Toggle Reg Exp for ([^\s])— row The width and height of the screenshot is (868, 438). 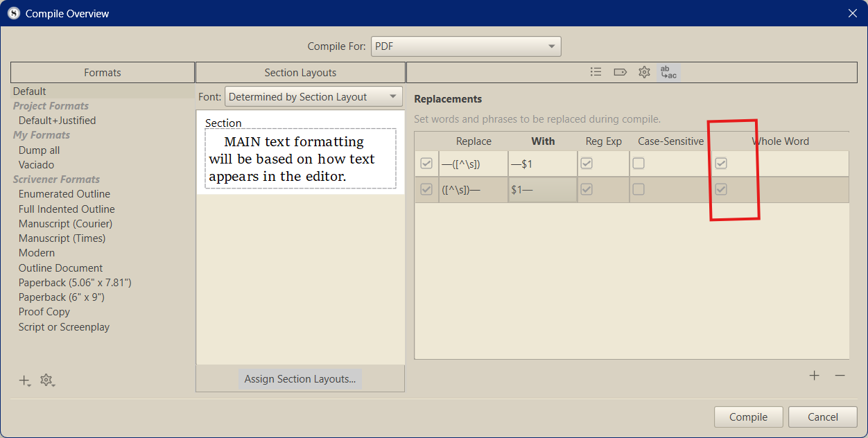point(587,189)
